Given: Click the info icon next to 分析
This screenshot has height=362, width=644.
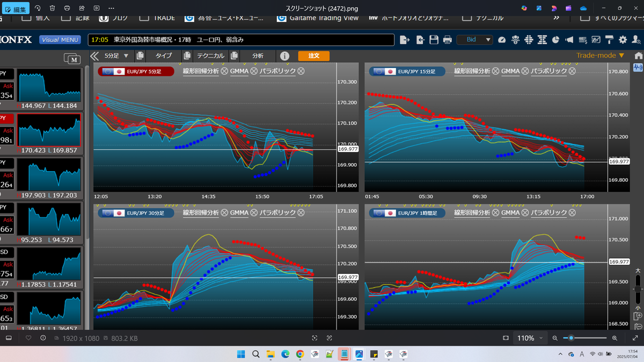Looking at the screenshot, I should coord(284,56).
